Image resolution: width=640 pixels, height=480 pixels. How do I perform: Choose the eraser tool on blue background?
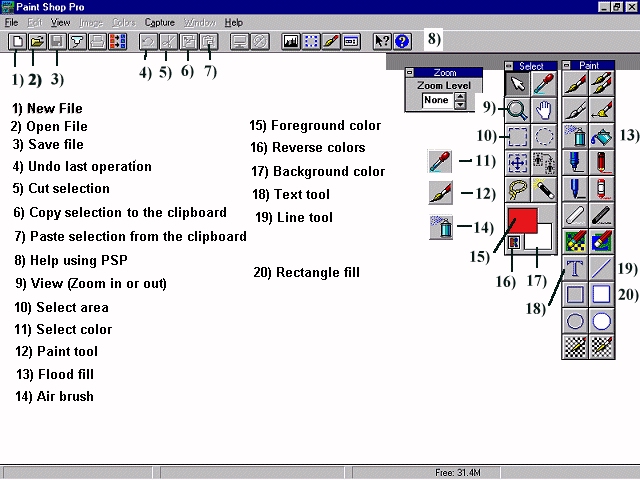602,241
